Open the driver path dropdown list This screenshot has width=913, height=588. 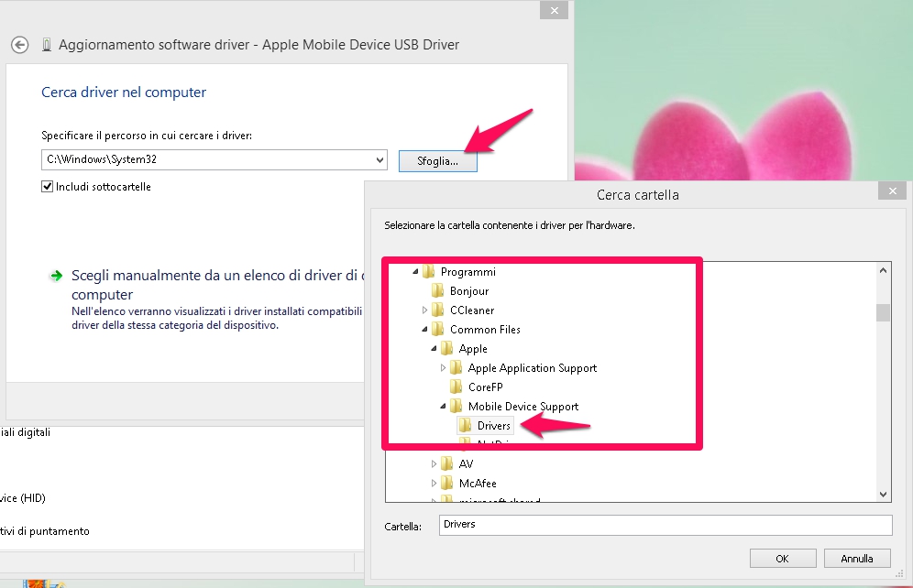coord(380,160)
